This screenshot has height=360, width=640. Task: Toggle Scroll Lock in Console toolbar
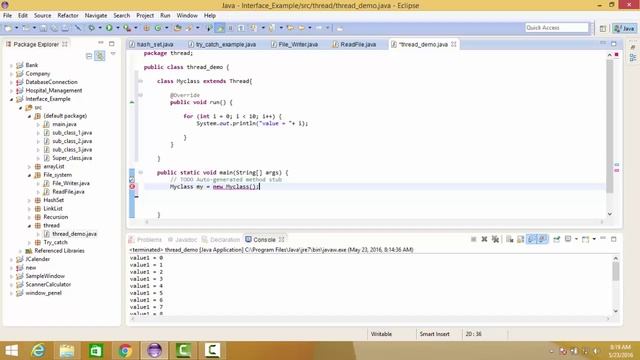click(520, 239)
